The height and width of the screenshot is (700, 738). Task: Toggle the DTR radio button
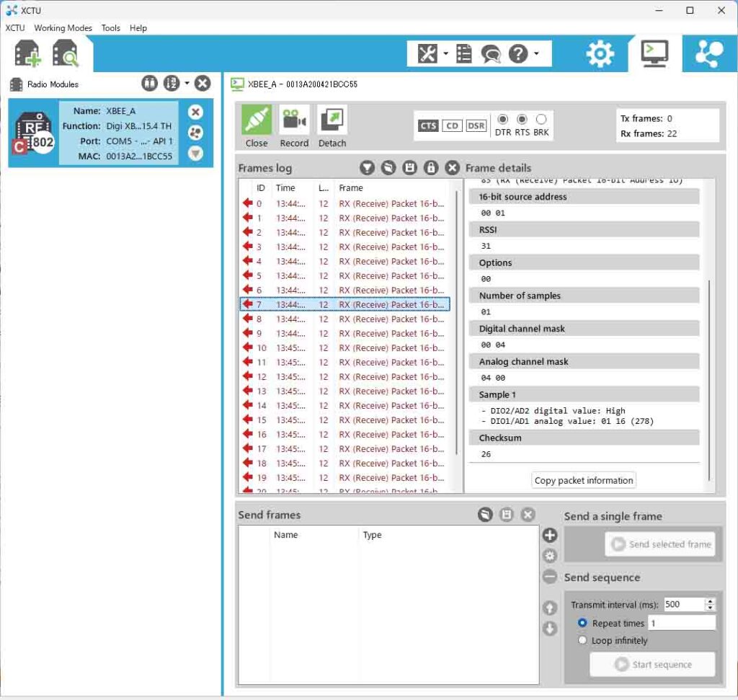click(x=502, y=119)
